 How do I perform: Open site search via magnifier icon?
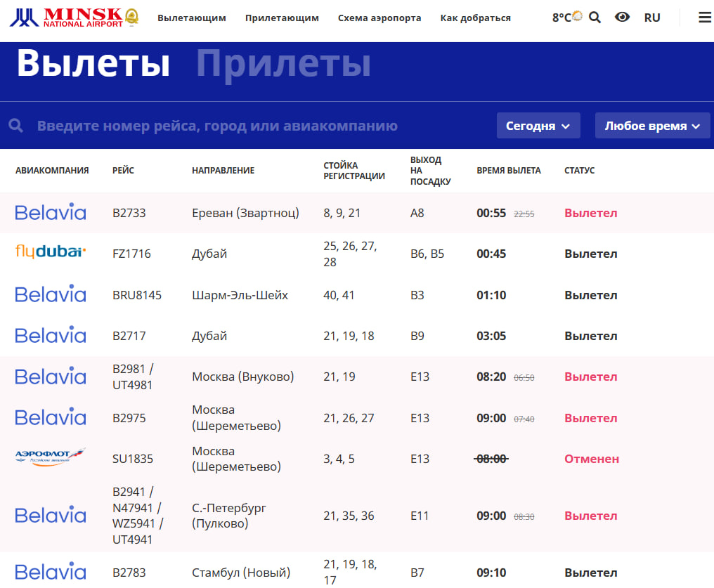[595, 18]
